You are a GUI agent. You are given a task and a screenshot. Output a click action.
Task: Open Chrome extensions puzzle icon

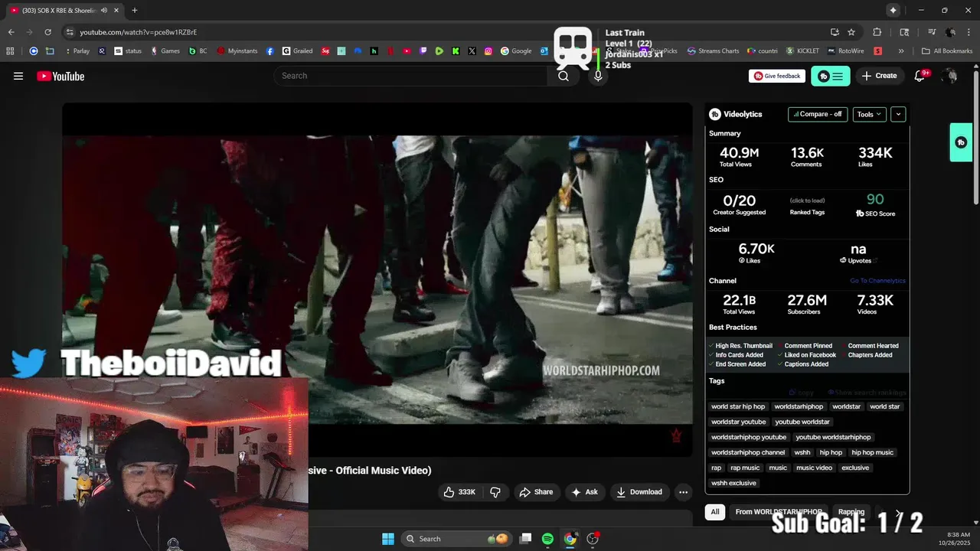pos(877,32)
